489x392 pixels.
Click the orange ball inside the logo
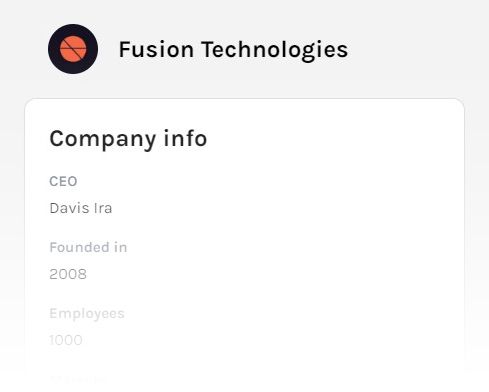[x=73, y=49]
